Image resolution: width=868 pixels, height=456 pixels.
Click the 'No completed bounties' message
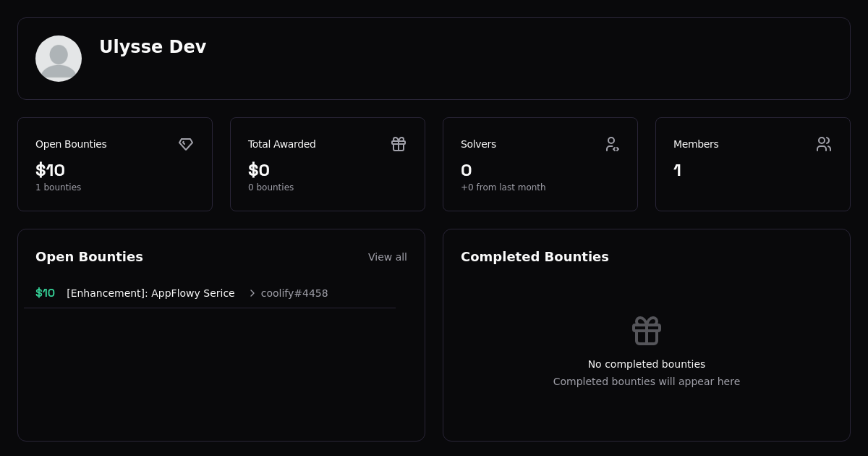(x=646, y=364)
